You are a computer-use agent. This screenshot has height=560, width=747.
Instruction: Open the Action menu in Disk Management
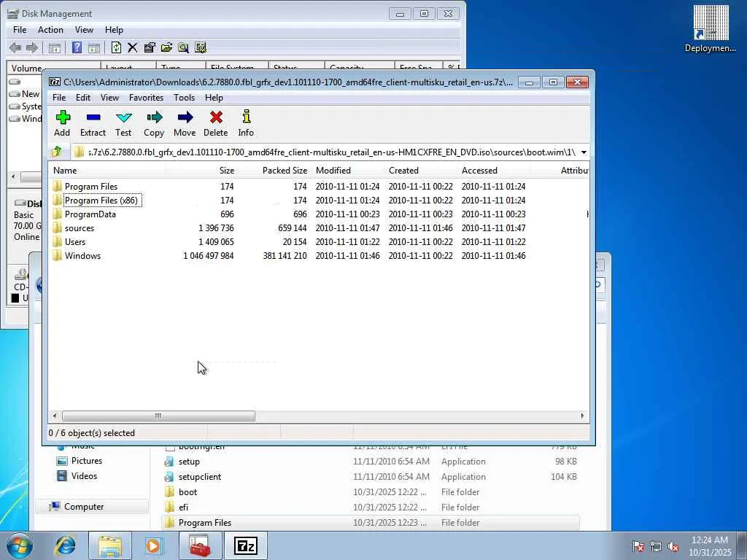50,29
